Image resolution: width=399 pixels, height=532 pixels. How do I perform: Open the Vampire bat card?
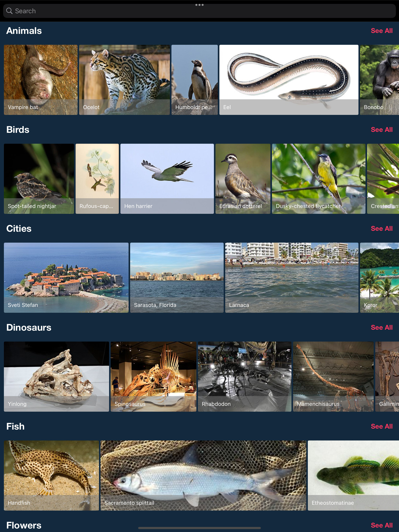(x=41, y=80)
